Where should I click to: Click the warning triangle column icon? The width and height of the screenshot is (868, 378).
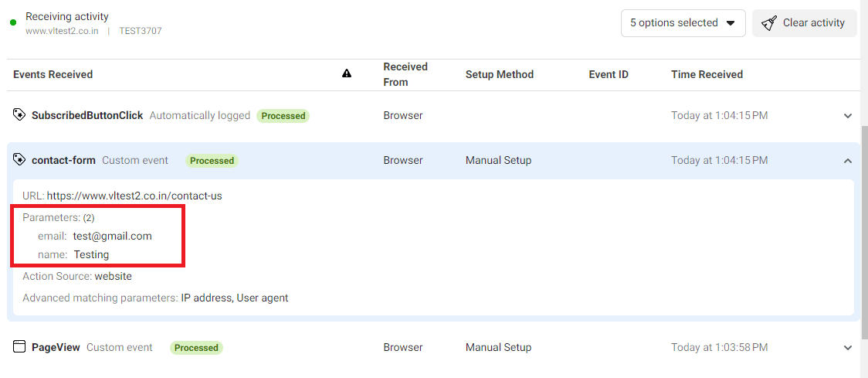click(x=347, y=74)
